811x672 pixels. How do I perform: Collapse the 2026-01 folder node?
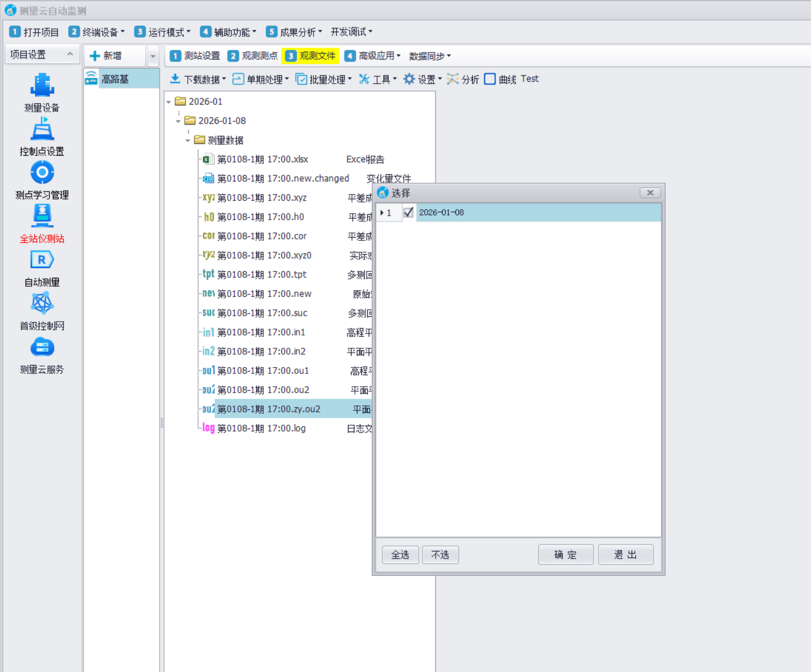[x=169, y=102]
